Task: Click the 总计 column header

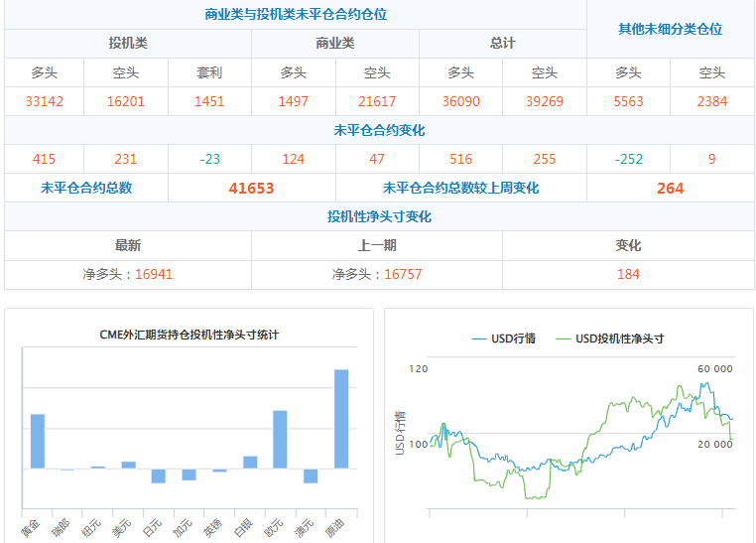Action: pos(503,44)
